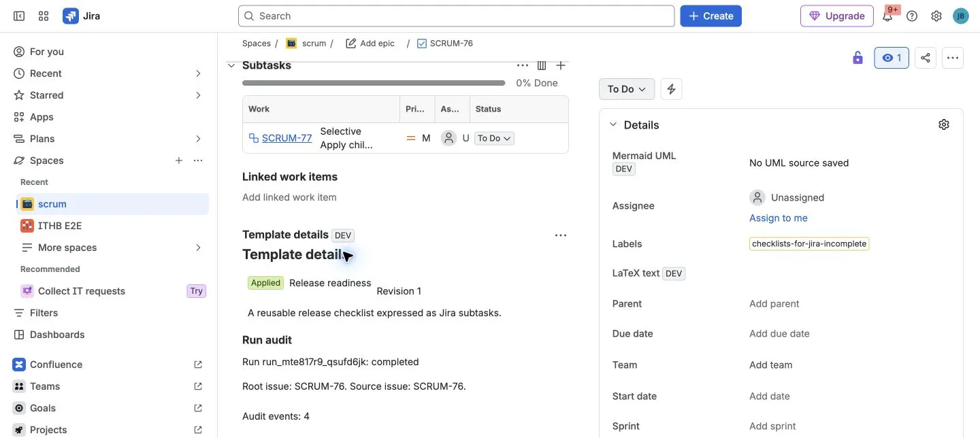This screenshot has height=438, width=980.
Task: Click Add parent field
Action: pos(774,304)
